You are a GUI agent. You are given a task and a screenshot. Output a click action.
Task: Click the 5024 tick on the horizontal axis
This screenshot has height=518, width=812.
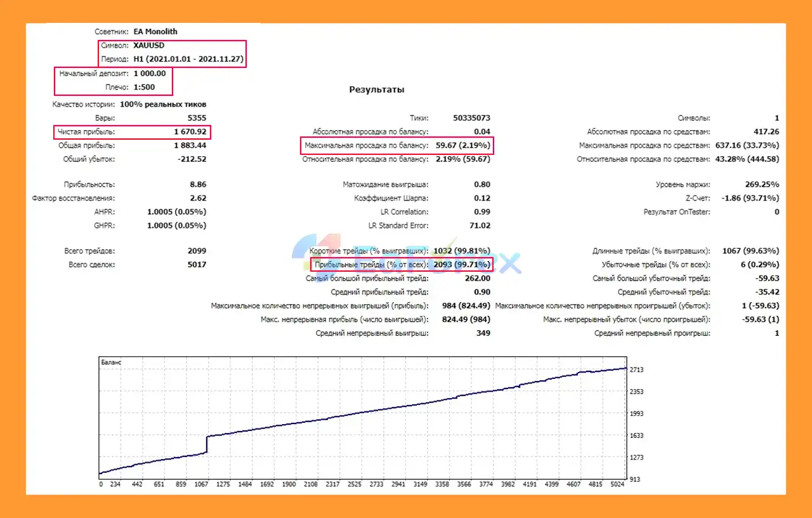[617, 484]
